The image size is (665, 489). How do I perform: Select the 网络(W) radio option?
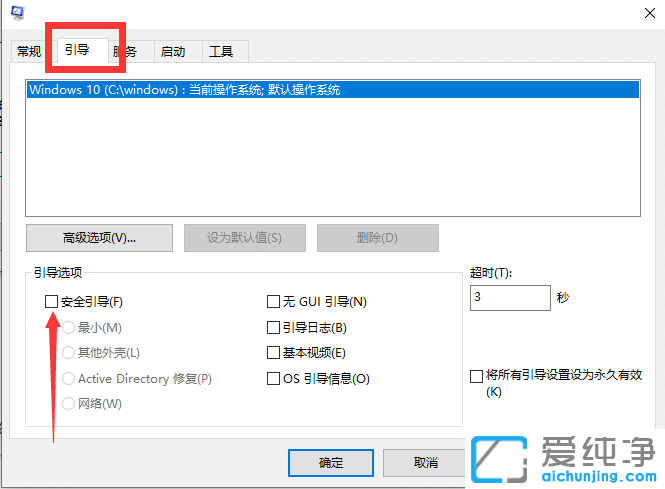point(69,403)
